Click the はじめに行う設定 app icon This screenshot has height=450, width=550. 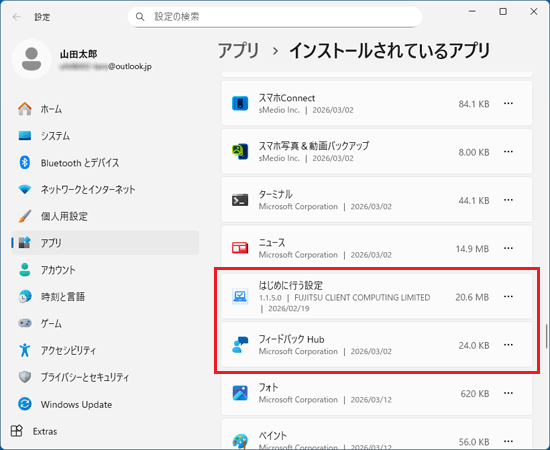pos(240,297)
